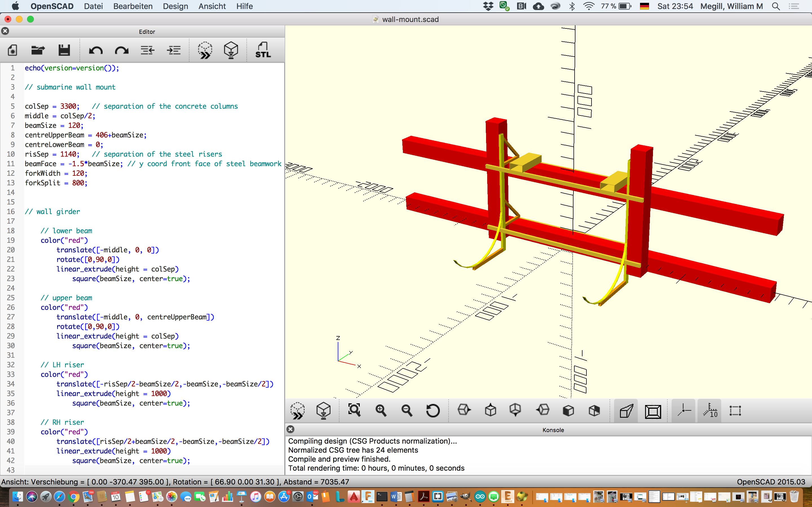Toggle the Show Axes button

pyautogui.click(x=683, y=410)
